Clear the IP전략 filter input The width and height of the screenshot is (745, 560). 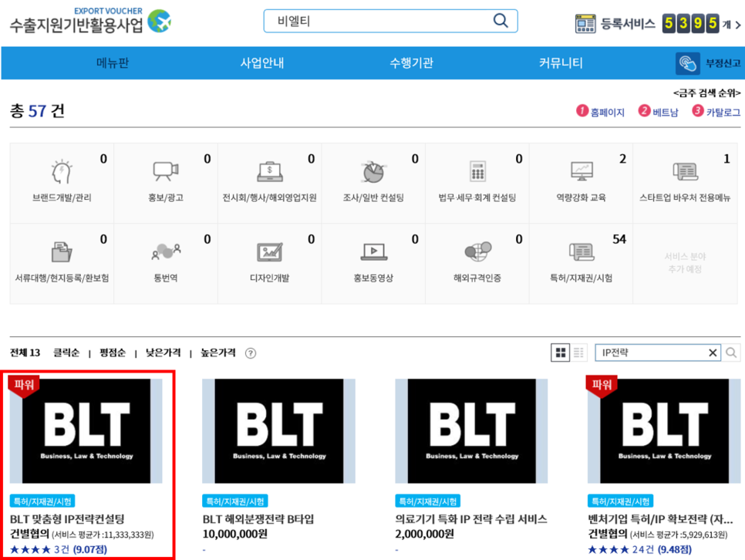click(x=713, y=353)
